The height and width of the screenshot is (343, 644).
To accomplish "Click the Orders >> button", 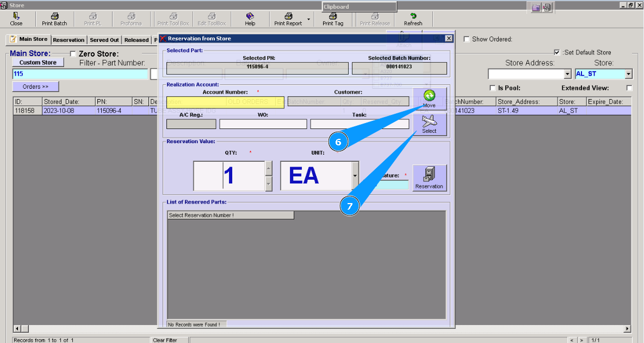I will coord(35,87).
